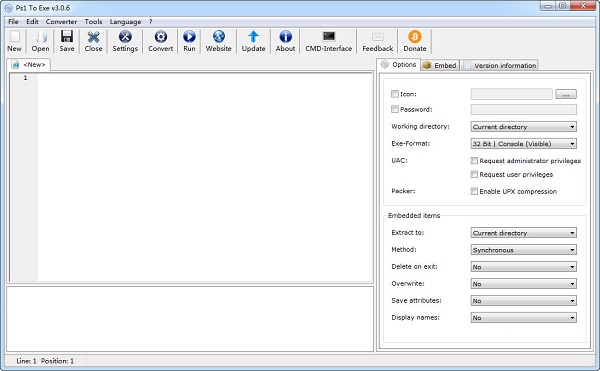The height and width of the screenshot is (371, 600).
Task: Open the Working directory dropdown
Action: pyautogui.click(x=523, y=127)
